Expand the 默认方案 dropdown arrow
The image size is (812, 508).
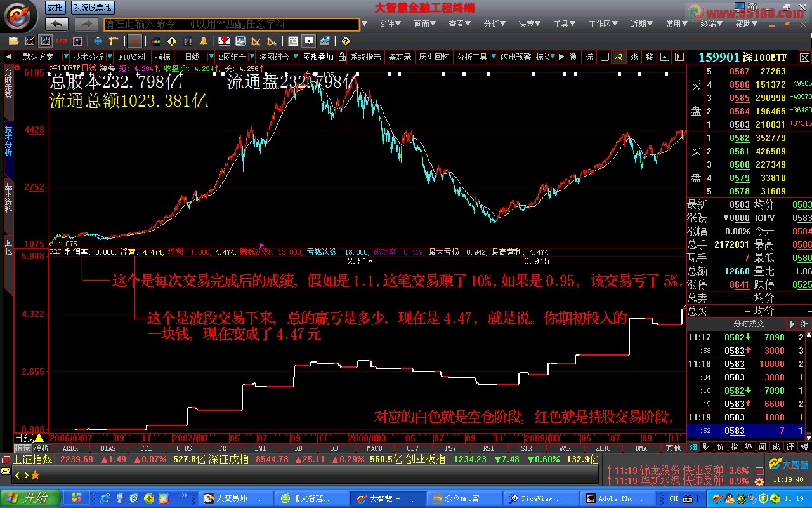point(66,57)
